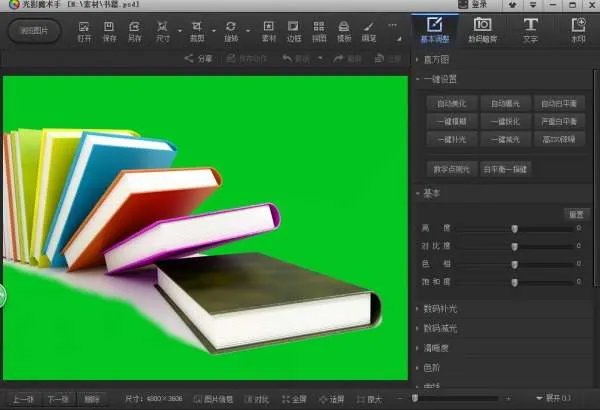Click the 重置 (Reset) button
The height and width of the screenshot is (410, 600).
576,213
